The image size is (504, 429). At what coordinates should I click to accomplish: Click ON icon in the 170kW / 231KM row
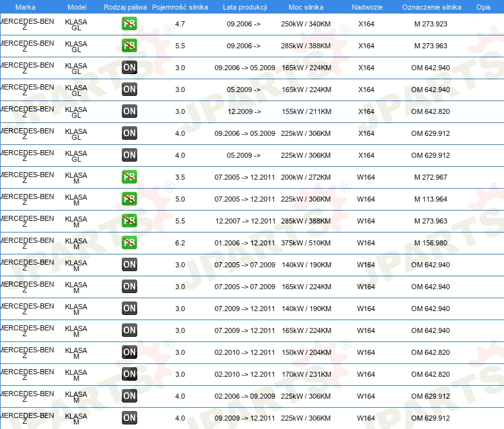coord(129,374)
